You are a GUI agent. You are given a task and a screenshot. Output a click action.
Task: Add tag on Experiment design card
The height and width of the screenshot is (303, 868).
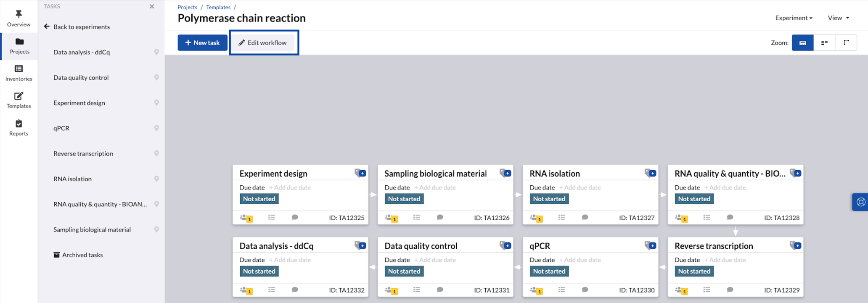tap(360, 173)
